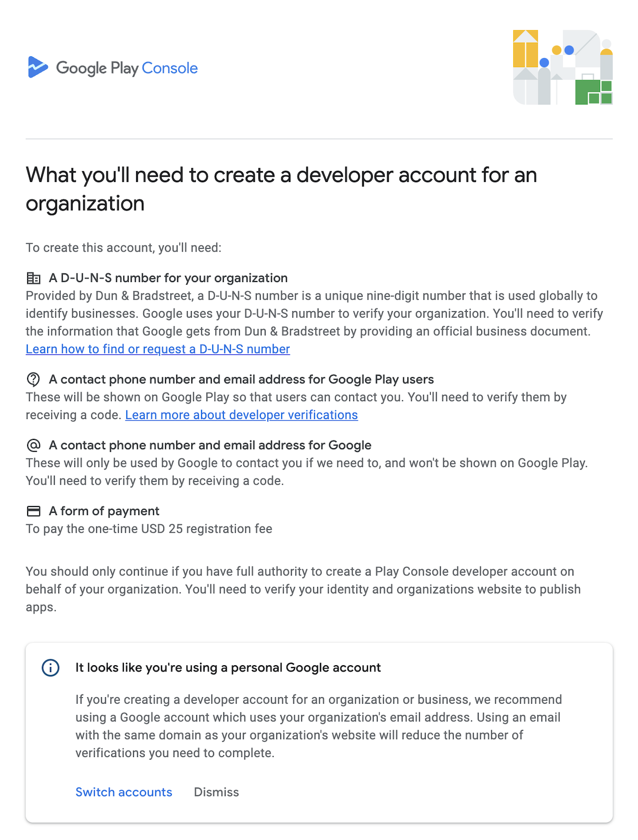Click 'A form of payment' heading

[104, 511]
